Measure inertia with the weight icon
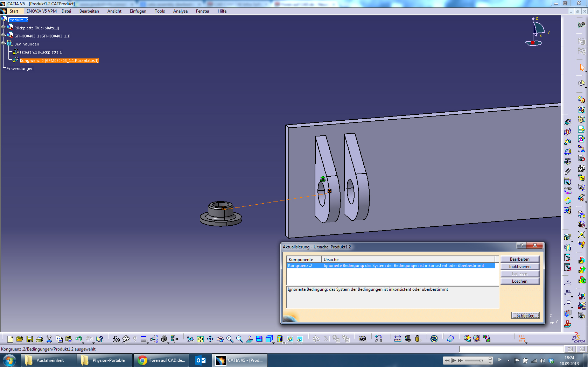The width and height of the screenshot is (588, 367). (417, 339)
